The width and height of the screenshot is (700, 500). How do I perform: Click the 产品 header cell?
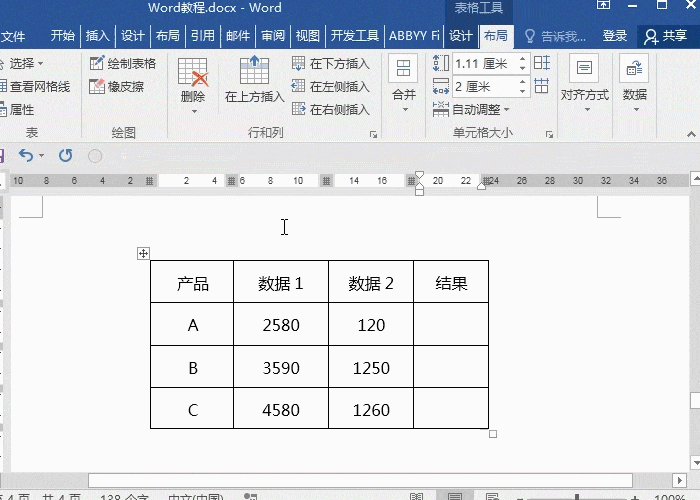pos(192,282)
